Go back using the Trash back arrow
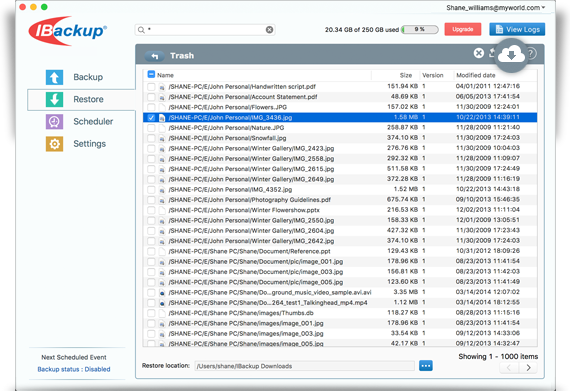The width and height of the screenshot is (570, 391). tap(155, 56)
